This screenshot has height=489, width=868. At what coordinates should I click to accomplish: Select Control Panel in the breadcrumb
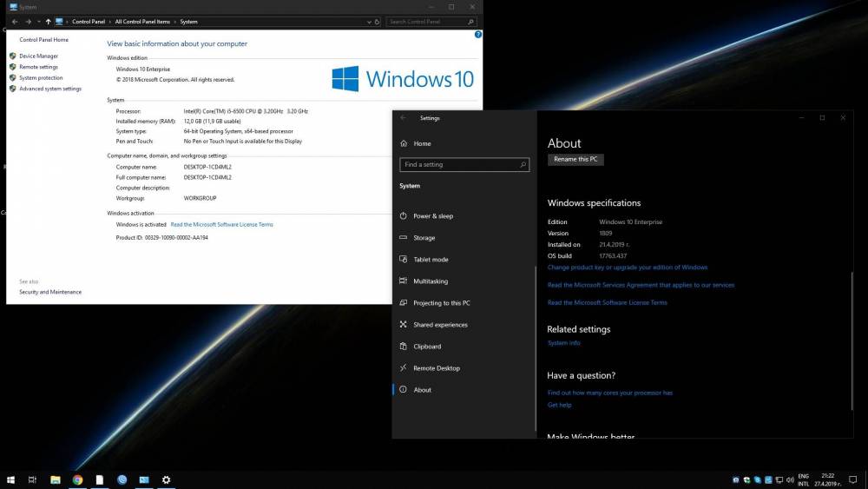(88, 22)
